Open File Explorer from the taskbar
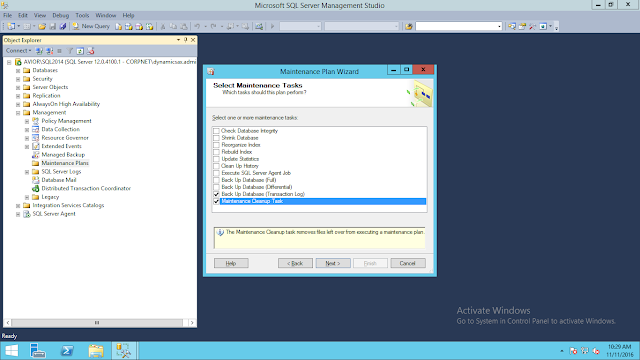The width and height of the screenshot is (640, 360). (x=96, y=351)
